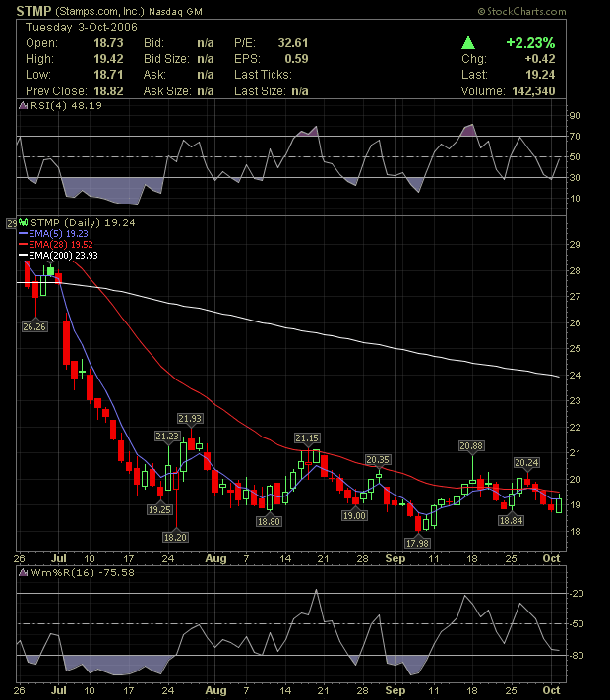Viewport: 610px width, 700px height.
Task: Click the Last price 19.24 in header
Action: click(x=540, y=75)
